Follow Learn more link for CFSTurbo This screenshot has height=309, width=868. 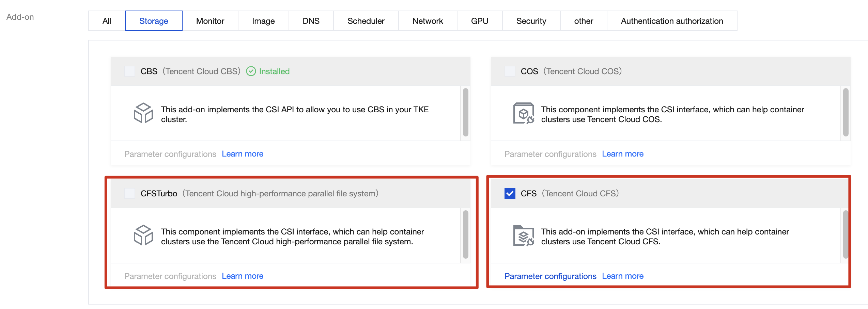point(243,276)
